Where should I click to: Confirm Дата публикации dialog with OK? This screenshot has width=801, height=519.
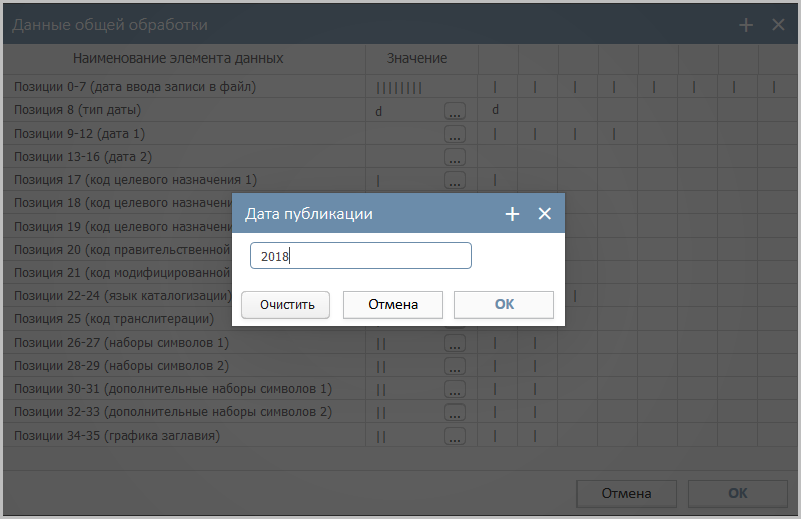pos(504,305)
